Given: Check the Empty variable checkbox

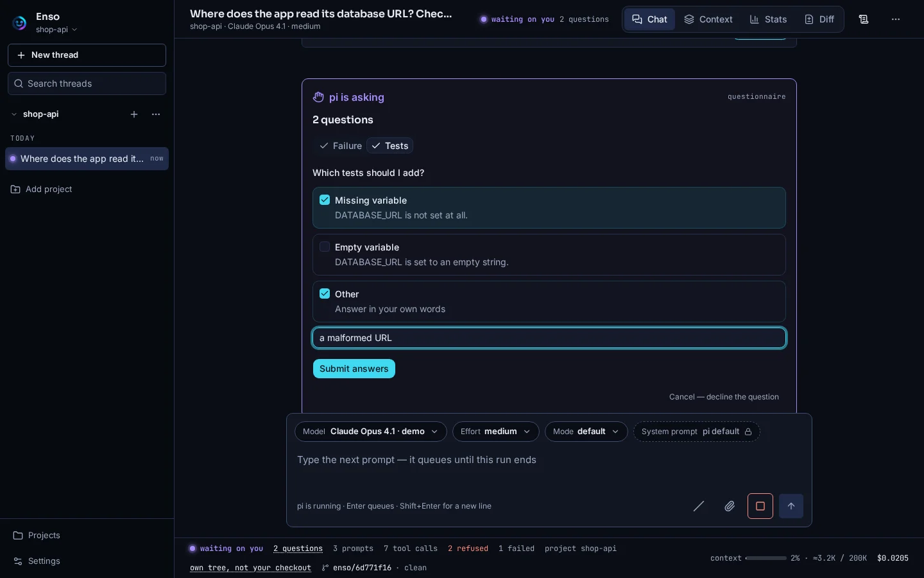Looking at the screenshot, I should [x=325, y=247].
